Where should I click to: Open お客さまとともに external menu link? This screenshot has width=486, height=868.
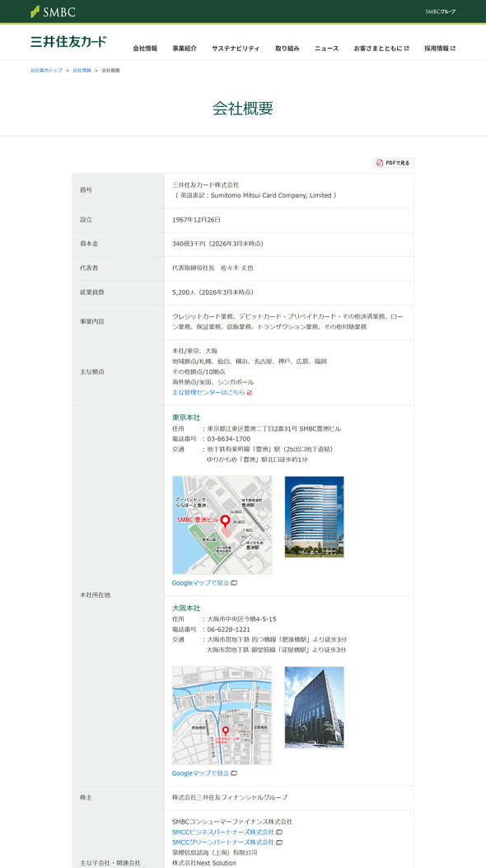tap(381, 48)
